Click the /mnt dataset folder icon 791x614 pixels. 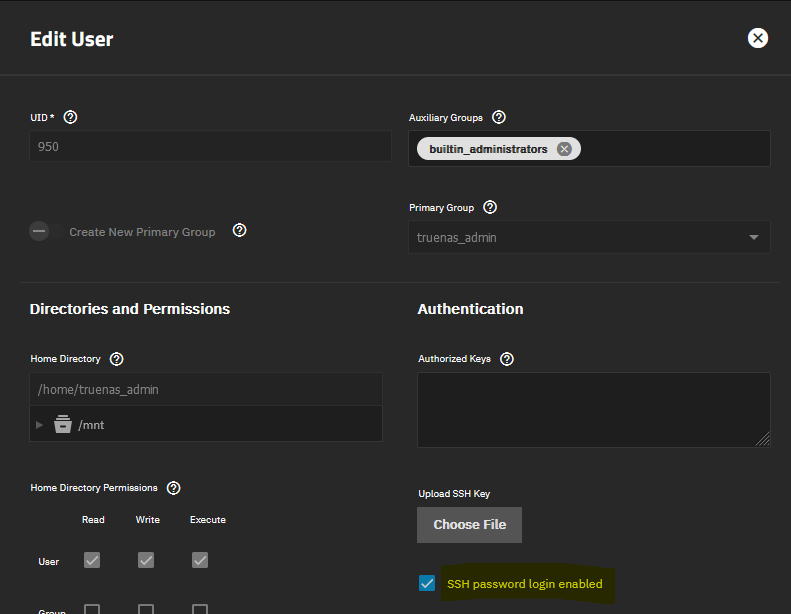(x=63, y=424)
